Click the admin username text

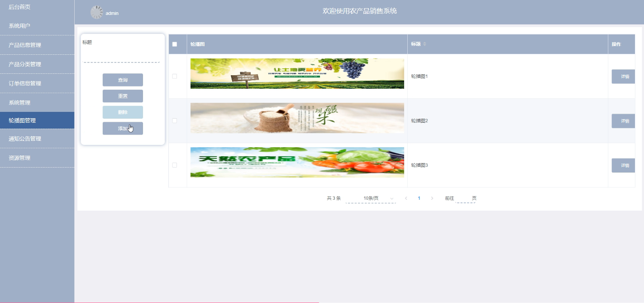[x=112, y=13]
